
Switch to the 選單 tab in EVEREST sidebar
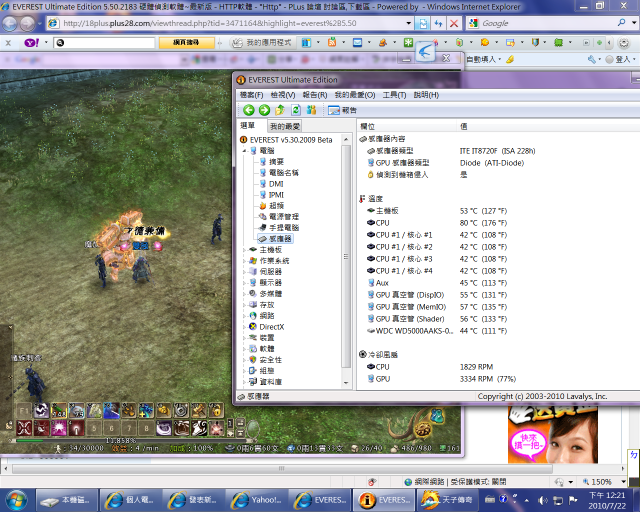click(x=248, y=125)
